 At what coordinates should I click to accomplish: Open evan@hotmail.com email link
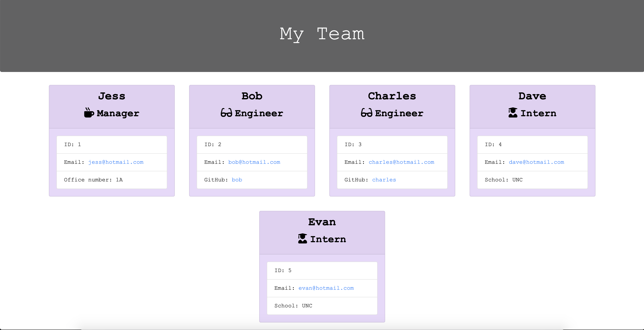pos(326,288)
